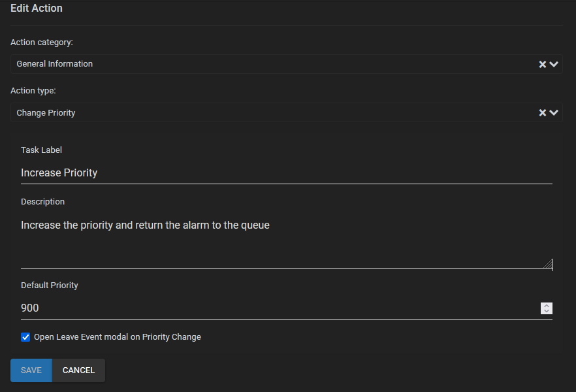
Task: Open the Change Priority combo box
Action: pyautogui.click(x=261, y=112)
